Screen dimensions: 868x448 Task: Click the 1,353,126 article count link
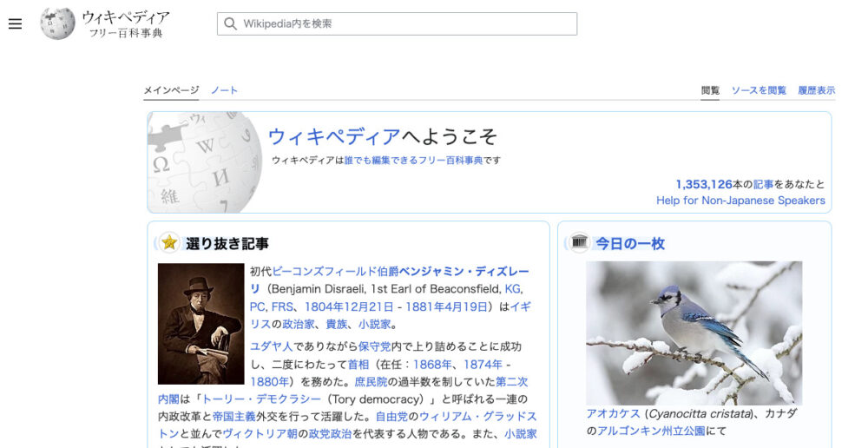[704, 184]
